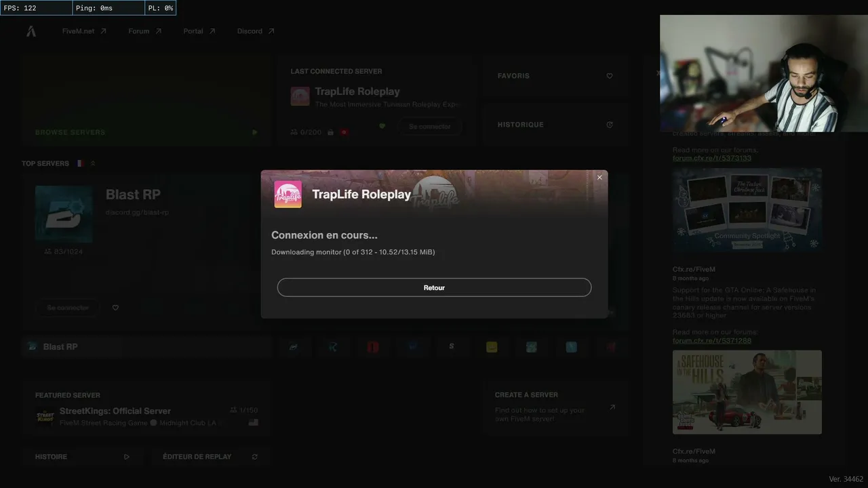Expand the Top Servers region chevron

93,163
